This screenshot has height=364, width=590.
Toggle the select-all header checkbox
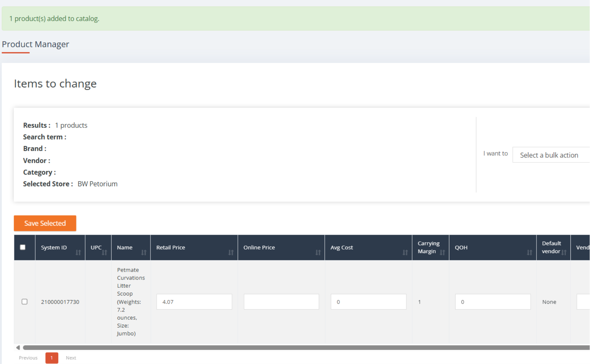click(23, 247)
